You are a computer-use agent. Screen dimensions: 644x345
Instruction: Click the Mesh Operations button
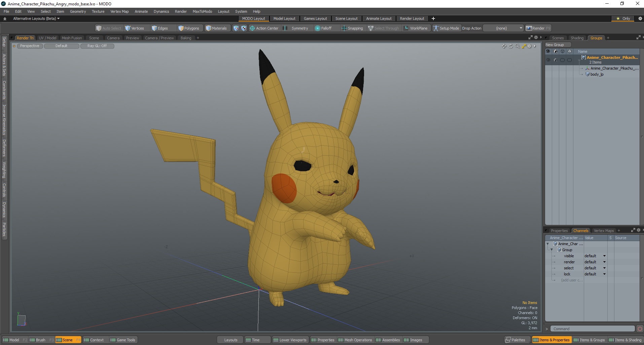click(x=355, y=340)
